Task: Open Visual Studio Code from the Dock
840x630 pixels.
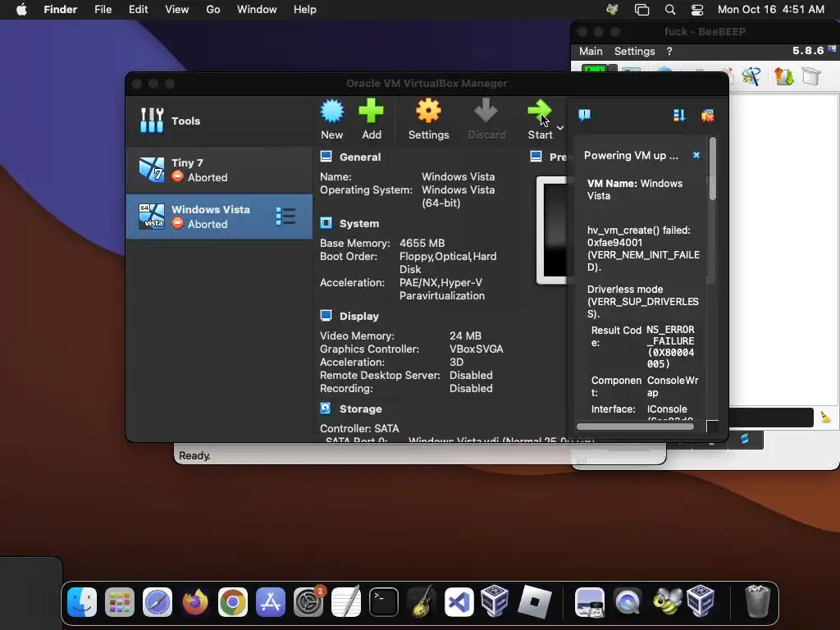Action: [459, 602]
